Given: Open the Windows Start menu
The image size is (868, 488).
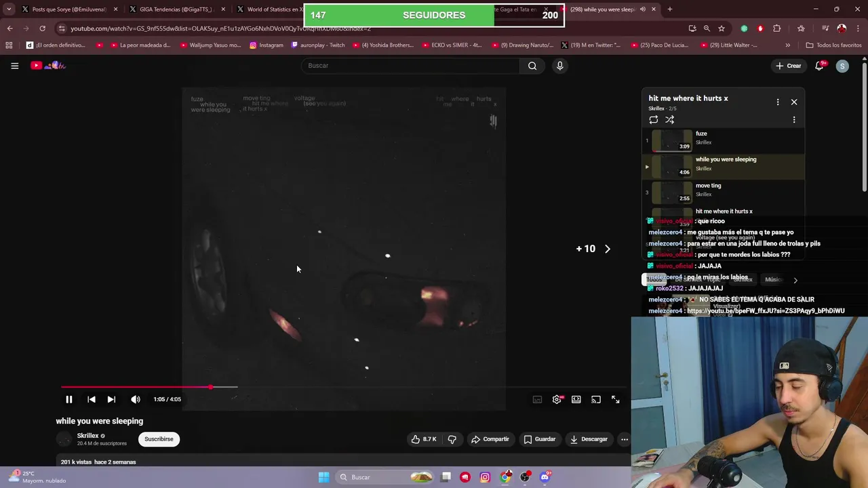Looking at the screenshot, I should (x=323, y=477).
